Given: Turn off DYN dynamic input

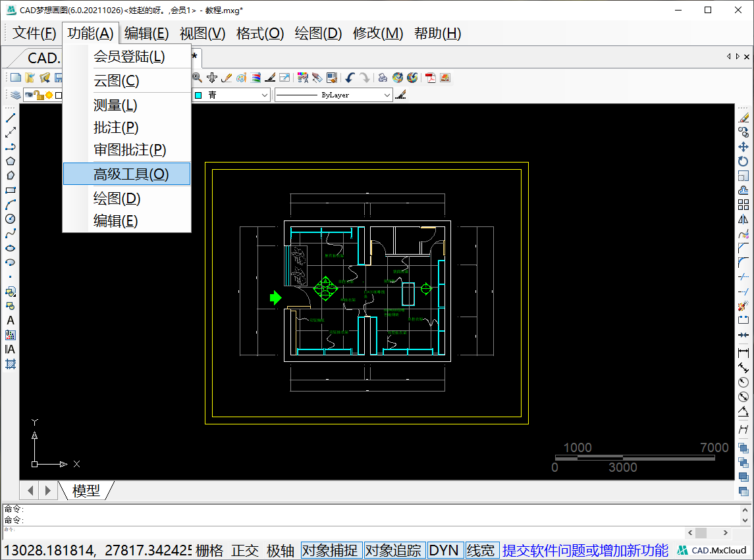Looking at the screenshot, I should pos(444,550).
